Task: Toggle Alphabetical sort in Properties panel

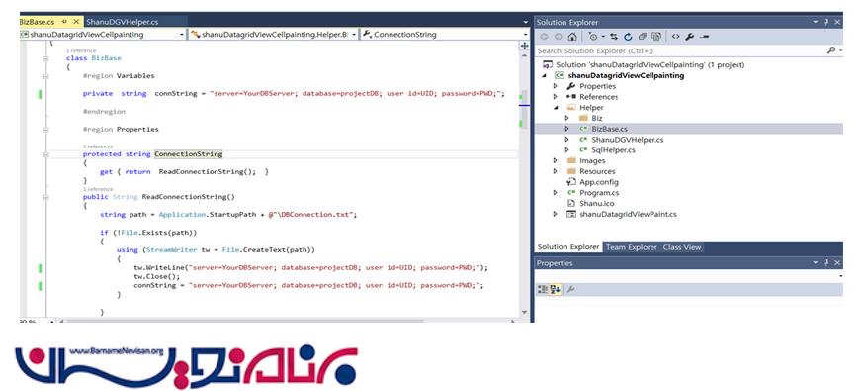Action: click(x=556, y=289)
